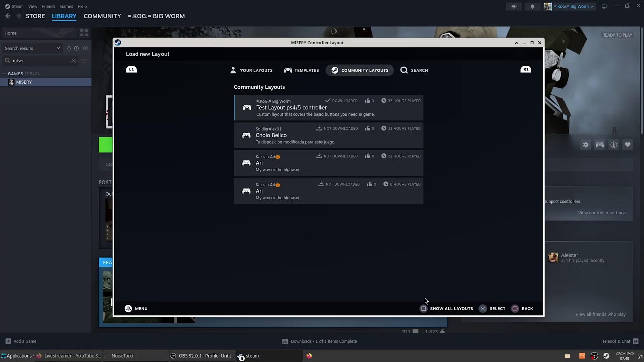The width and height of the screenshot is (644, 362).
Task: Select the Test Layout ps4/5 controller entry
Action: [329, 107]
